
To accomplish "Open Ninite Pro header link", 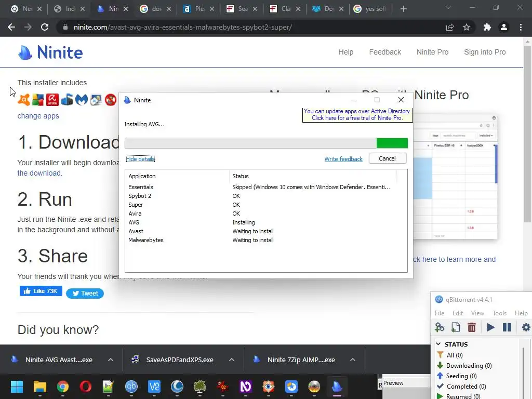I will click(433, 52).
